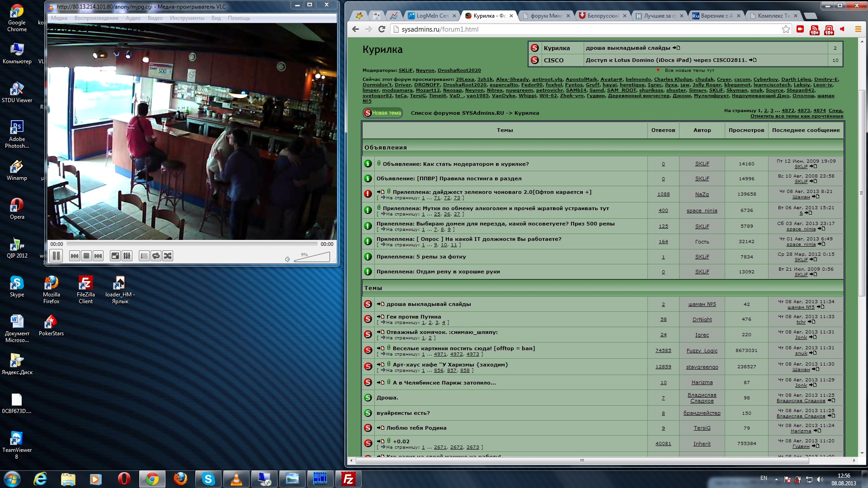Image resolution: width=868 pixels, height=488 pixels.
Task: Open author Fuzzy_Logic profile
Action: click(702, 351)
